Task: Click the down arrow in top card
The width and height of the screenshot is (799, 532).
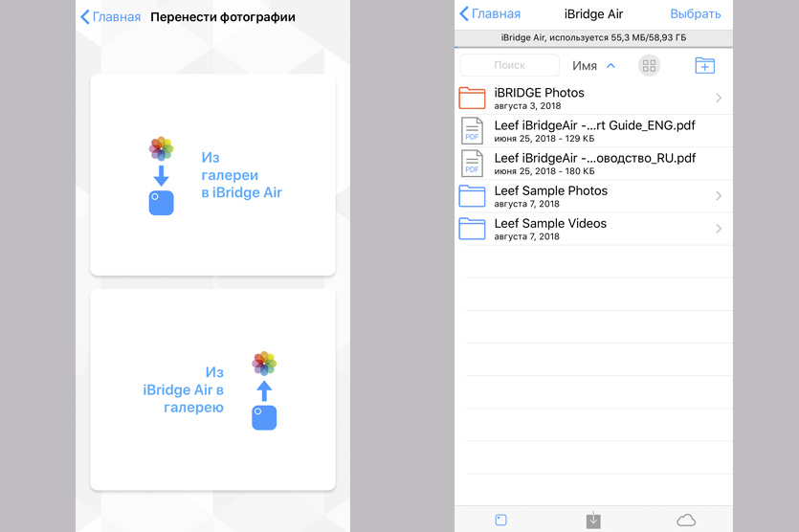Action: point(161,175)
